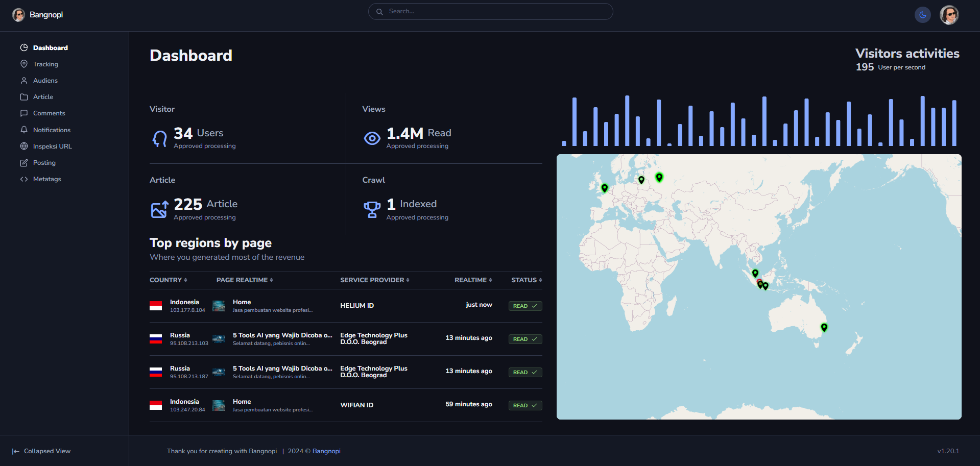The image size is (980, 466).
Task: Sort table by the COUNTRY column header
Action: pyautogui.click(x=168, y=280)
